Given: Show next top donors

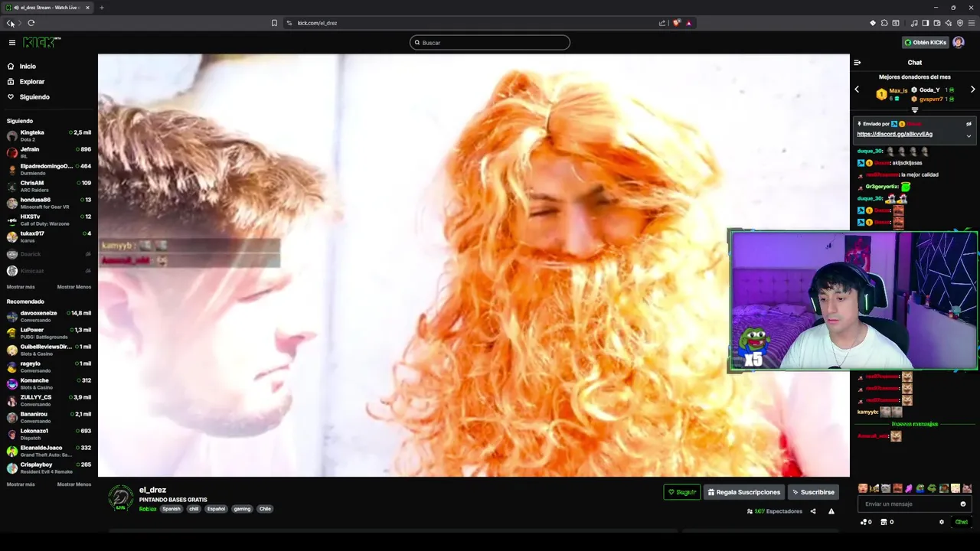Looking at the screenshot, I should pos(972,90).
